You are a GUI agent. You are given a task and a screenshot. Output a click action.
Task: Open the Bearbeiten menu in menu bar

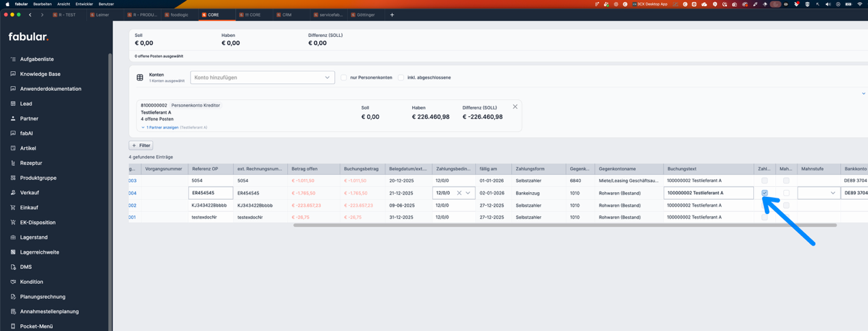[42, 4]
